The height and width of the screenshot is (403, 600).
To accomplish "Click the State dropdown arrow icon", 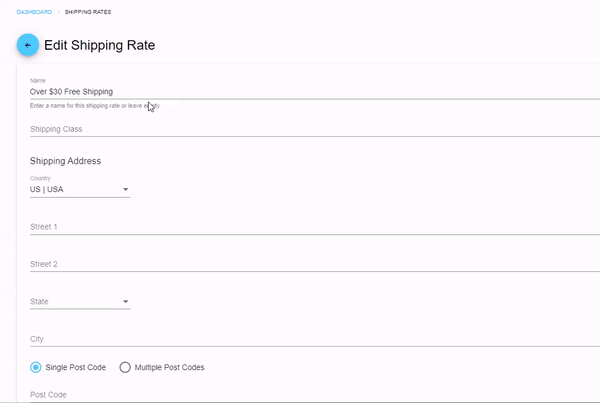I will coord(126,301).
